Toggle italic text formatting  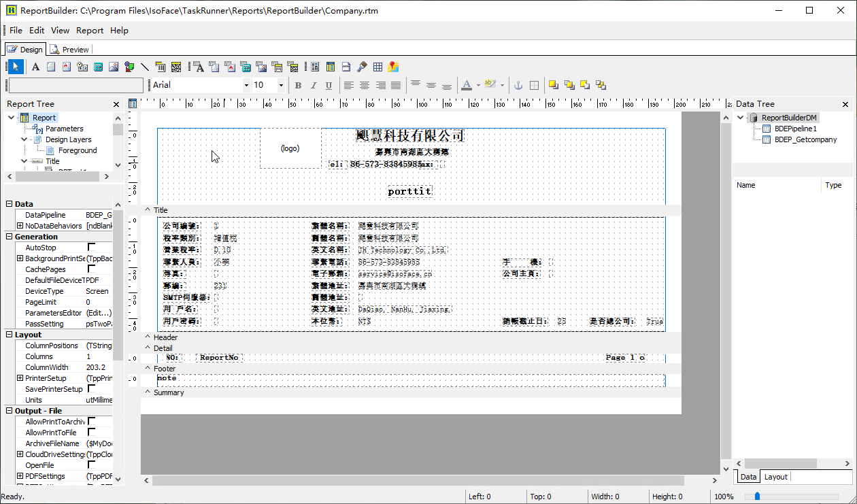pos(314,85)
